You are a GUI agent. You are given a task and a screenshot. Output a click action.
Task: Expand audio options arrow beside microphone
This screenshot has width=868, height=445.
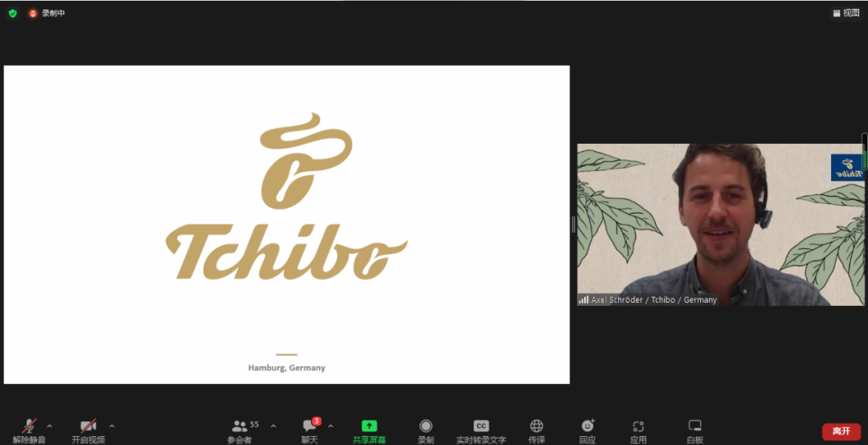tap(50, 426)
